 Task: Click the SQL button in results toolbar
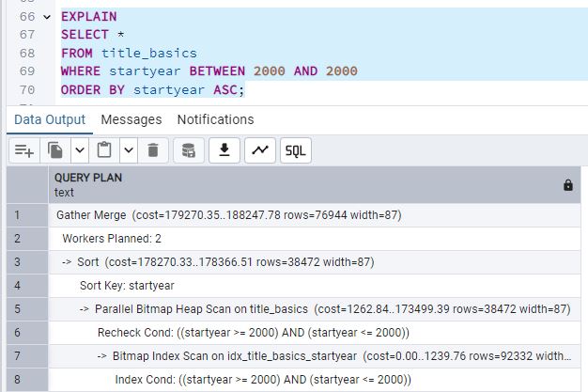click(295, 150)
